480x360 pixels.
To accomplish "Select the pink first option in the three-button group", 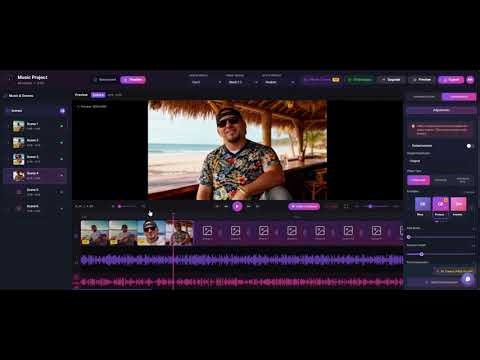I will click(418, 180).
